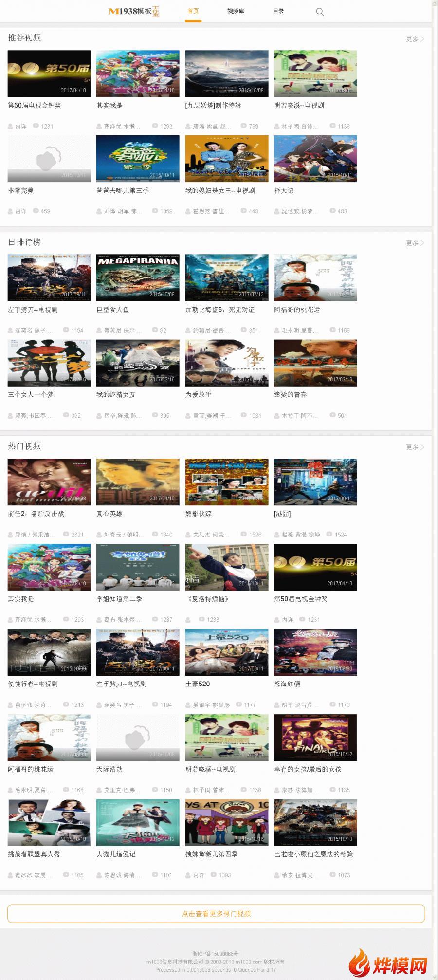The height and width of the screenshot is (980, 438).
Task: Click the 学姐知道第二季 title link
Action: point(119,599)
